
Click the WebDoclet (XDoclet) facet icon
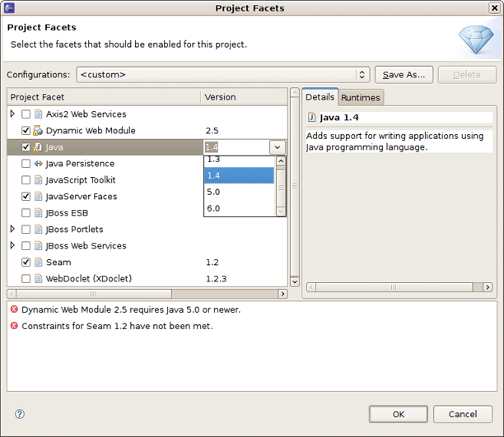coord(38,279)
